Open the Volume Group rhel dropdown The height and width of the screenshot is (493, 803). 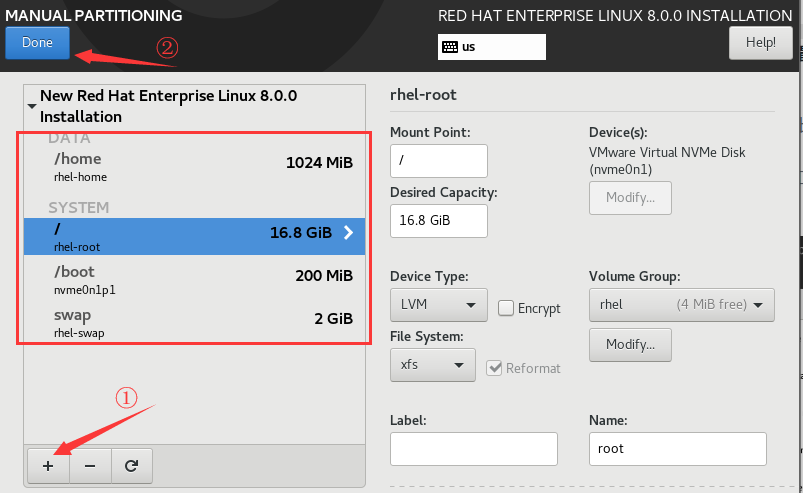(x=682, y=305)
